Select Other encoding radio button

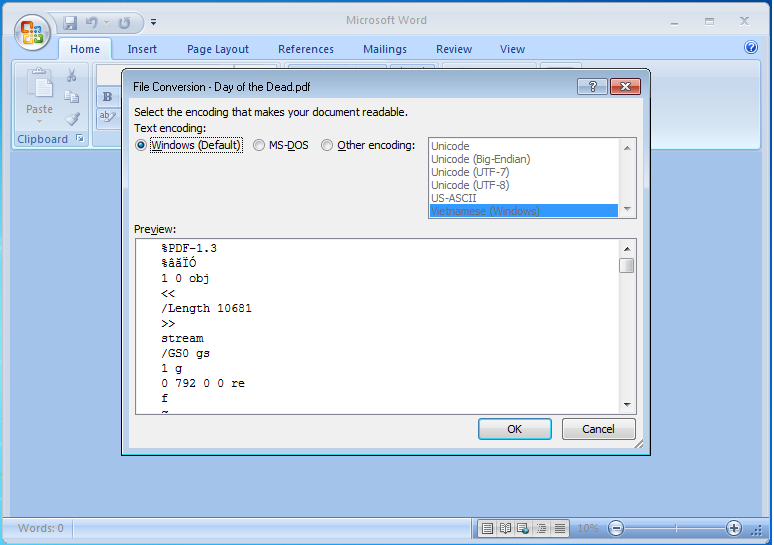(327, 145)
